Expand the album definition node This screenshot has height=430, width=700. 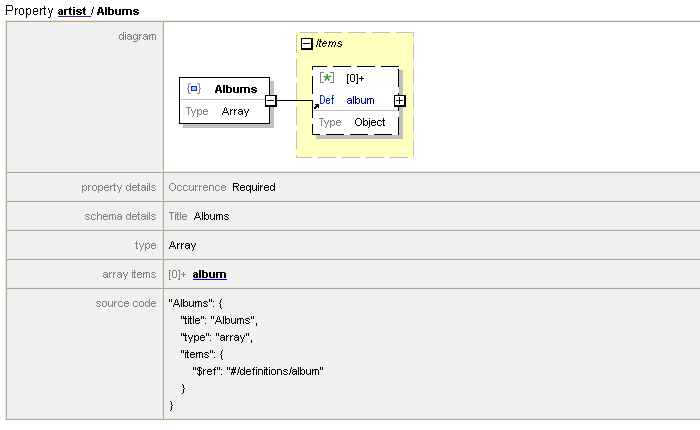click(x=399, y=100)
